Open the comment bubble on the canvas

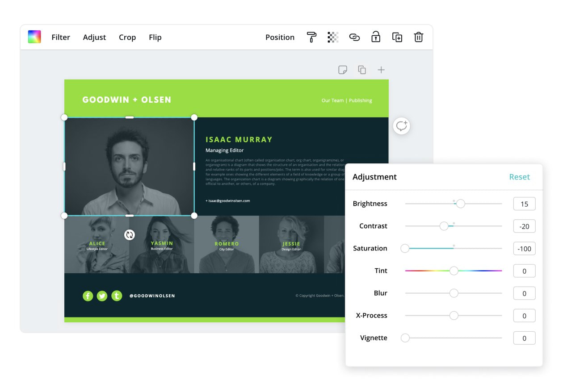[x=401, y=126]
